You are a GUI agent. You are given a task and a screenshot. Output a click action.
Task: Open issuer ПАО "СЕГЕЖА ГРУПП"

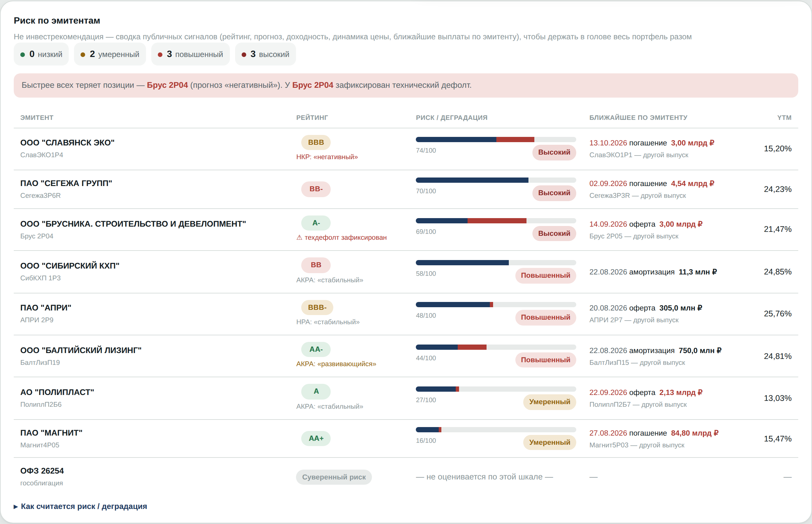pyautogui.click(x=66, y=183)
